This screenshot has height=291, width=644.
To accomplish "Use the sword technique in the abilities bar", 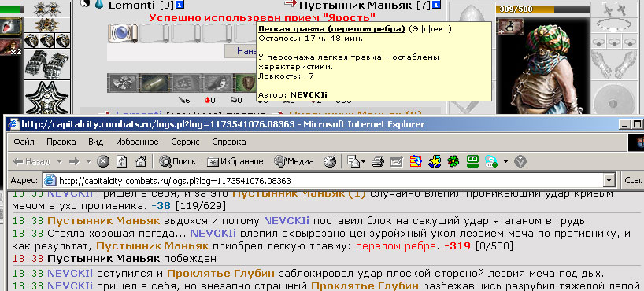I will point(154,83).
